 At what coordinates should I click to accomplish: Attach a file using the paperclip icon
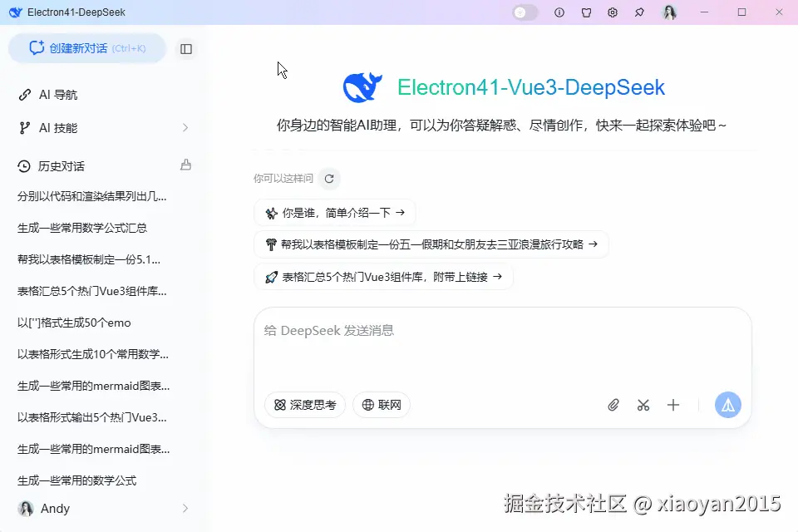613,405
